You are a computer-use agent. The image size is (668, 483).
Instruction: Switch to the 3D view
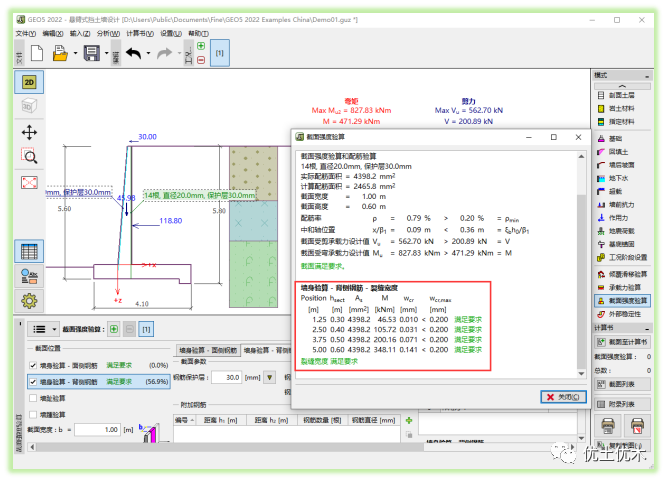tap(29, 106)
